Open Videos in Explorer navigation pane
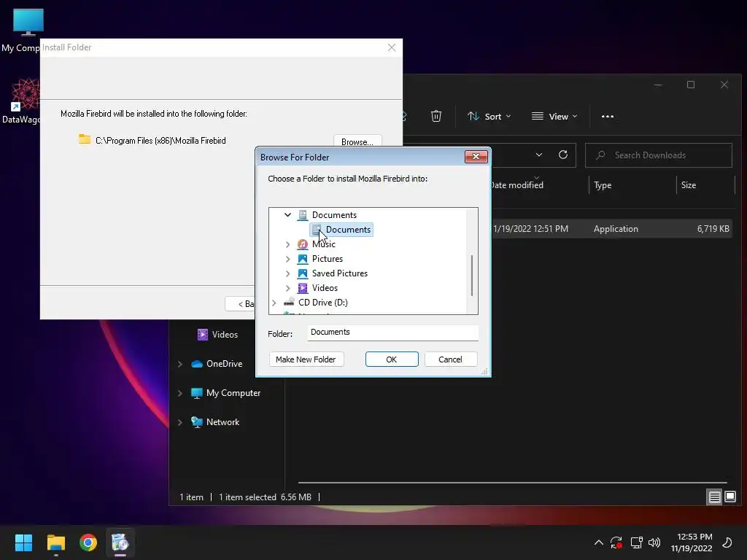 pyautogui.click(x=225, y=334)
